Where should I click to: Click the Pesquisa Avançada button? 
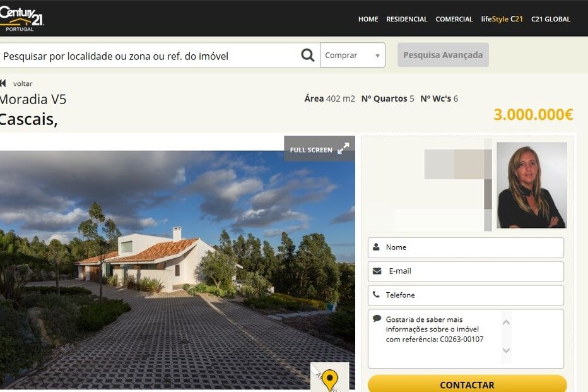[x=443, y=55]
